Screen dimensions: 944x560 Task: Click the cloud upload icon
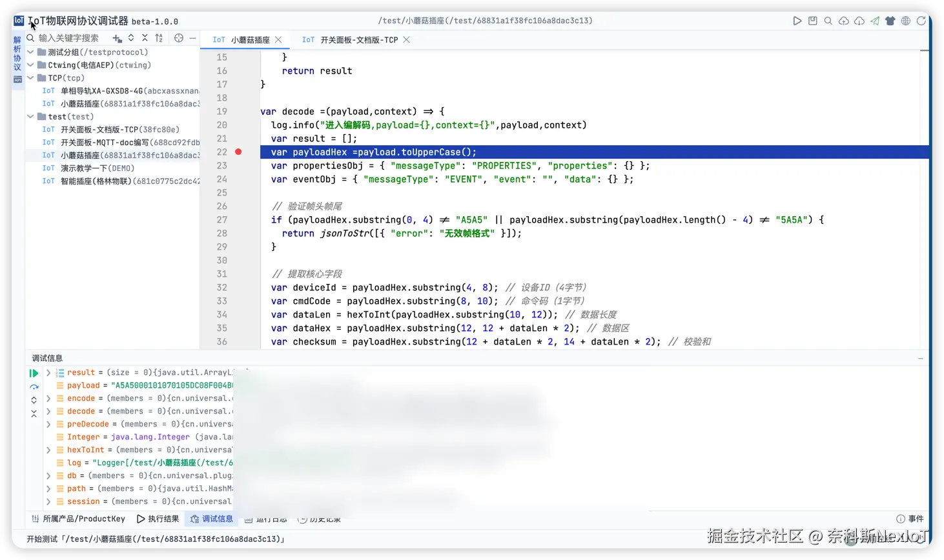point(844,21)
